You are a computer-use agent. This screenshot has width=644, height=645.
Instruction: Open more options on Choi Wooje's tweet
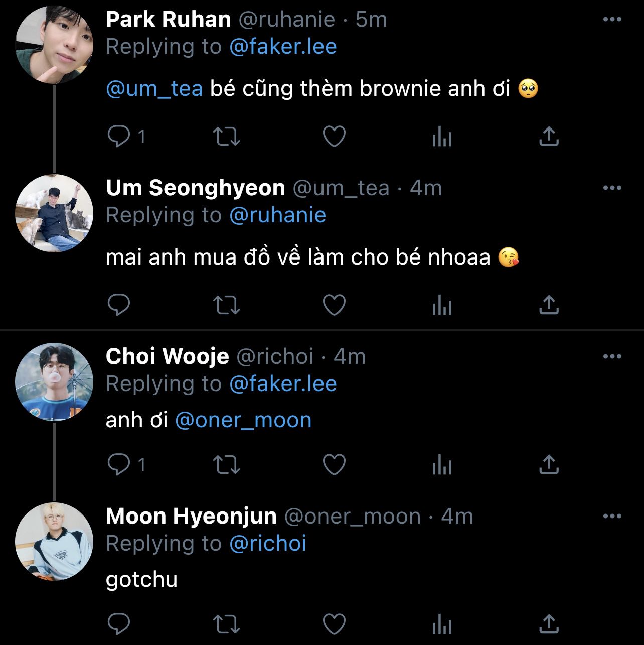[612, 357]
